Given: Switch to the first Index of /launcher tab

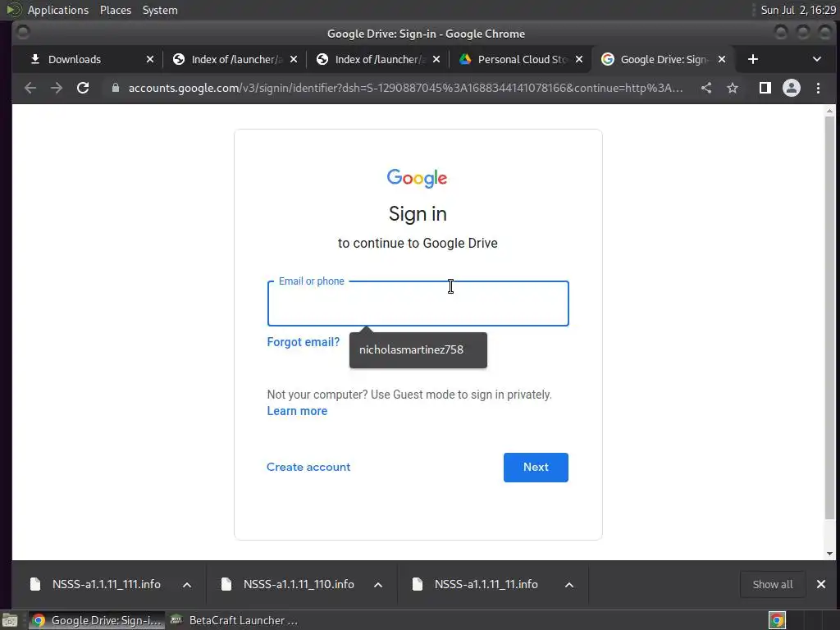Looking at the screenshot, I should point(236,59).
